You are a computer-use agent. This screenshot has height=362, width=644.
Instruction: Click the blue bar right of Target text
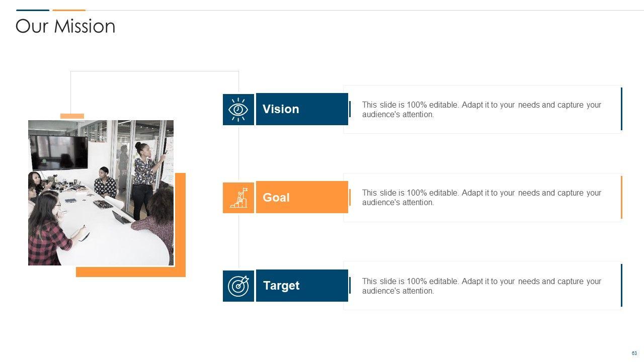[621, 285]
